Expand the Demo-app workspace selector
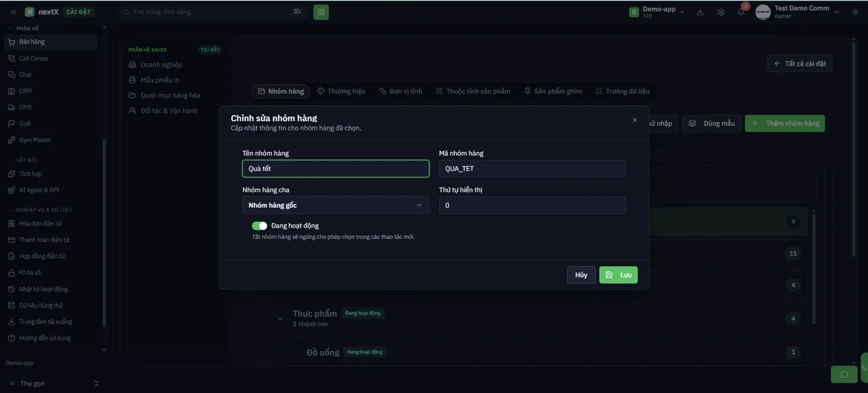 tap(657, 12)
